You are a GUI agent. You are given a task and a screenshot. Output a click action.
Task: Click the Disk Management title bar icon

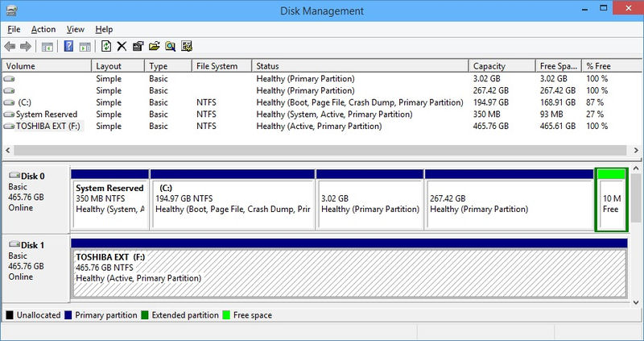click(x=11, y=10)
